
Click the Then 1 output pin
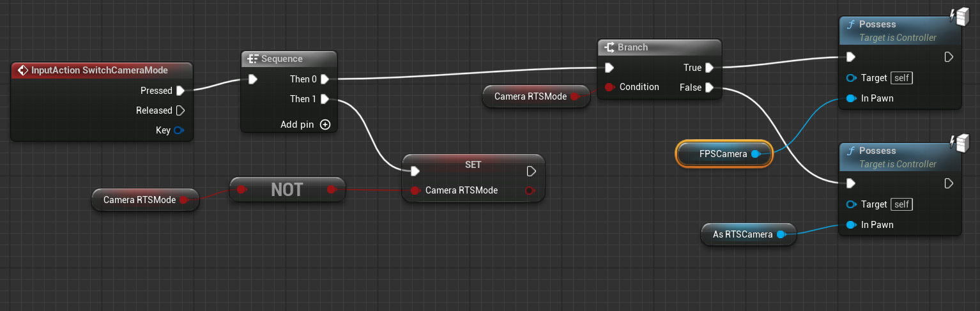coord(325,99)
